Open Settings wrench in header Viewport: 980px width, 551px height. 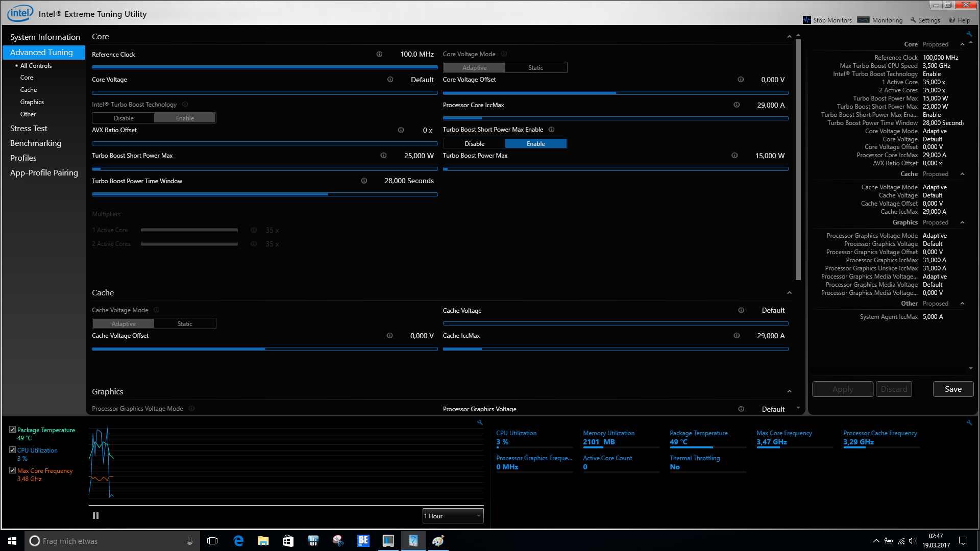[x=914, y=20]
